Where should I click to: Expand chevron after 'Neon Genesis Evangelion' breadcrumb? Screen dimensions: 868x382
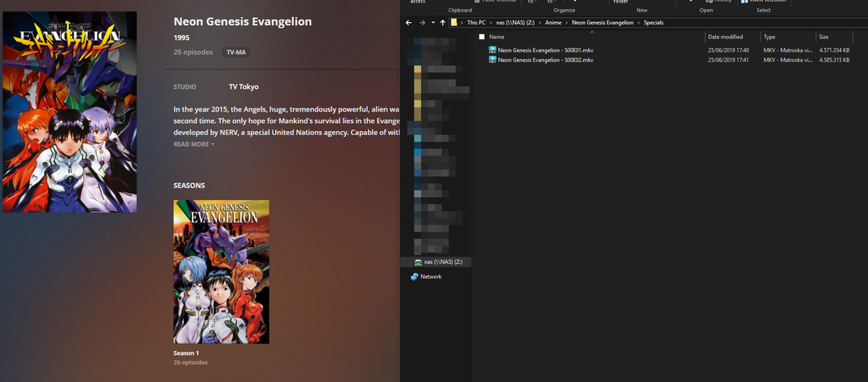pyautogui.click(x=638, y=23)
